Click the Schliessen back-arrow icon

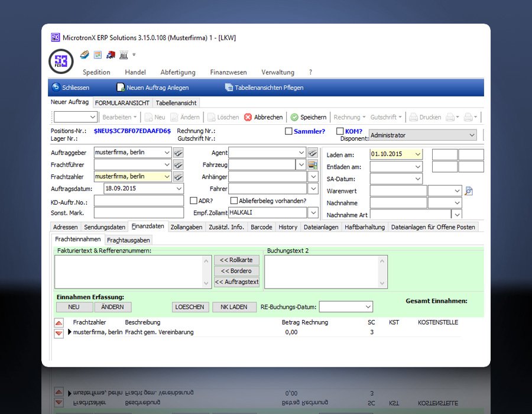tap(56, 88)
